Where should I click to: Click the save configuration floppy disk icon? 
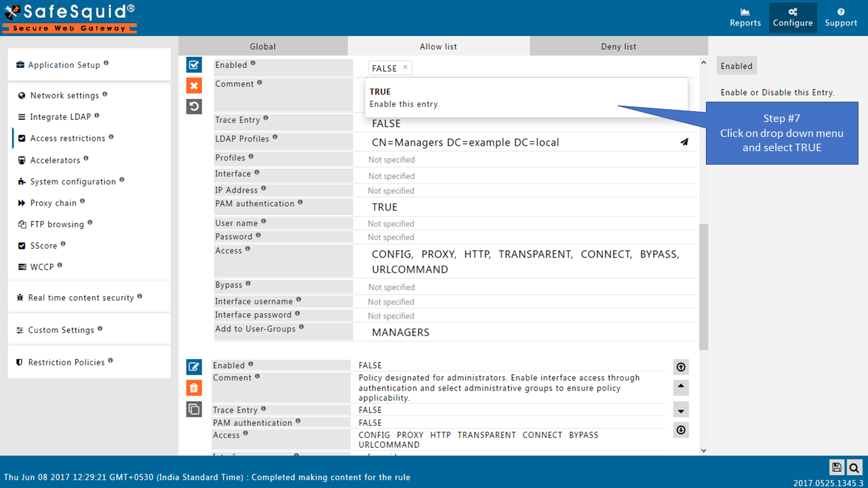pos(837,467)
